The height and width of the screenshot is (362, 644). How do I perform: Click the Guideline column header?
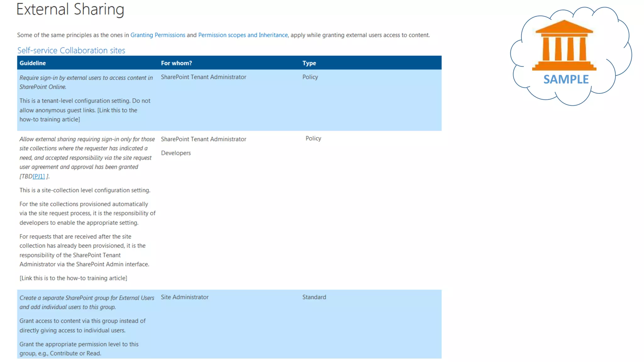click(33, 63)
